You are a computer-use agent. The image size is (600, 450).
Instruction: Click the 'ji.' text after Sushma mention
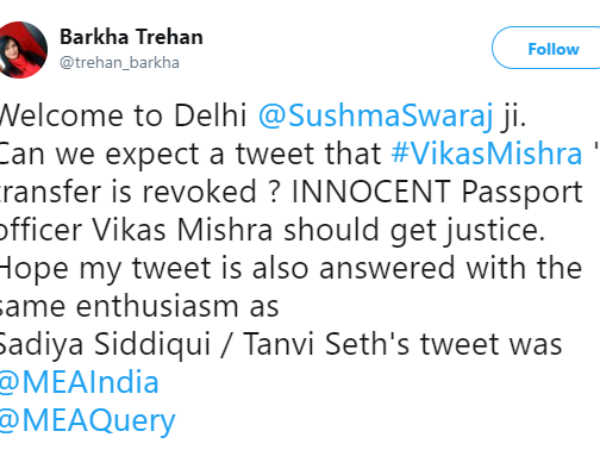click(514, 116)
